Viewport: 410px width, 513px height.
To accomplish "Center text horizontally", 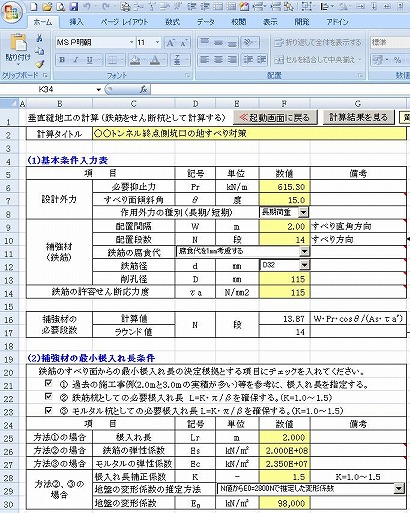I will (218, 60).
